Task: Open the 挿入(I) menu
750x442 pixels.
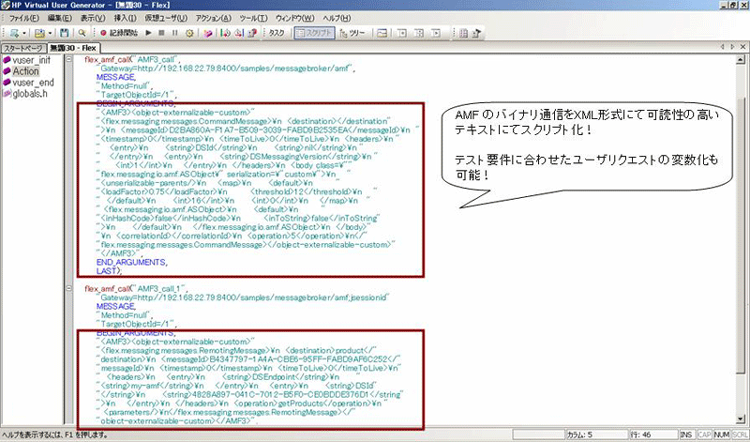Action: click(x=125, y=18)
